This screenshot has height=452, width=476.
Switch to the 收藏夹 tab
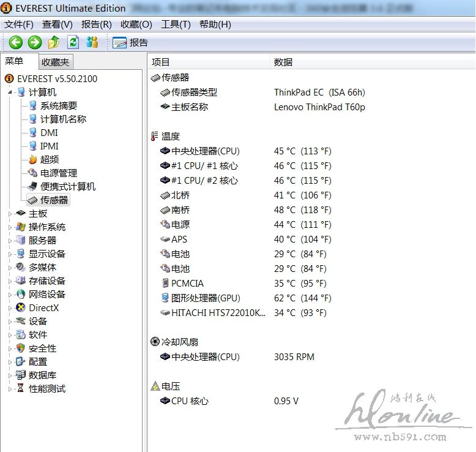[x=56, y=62]
